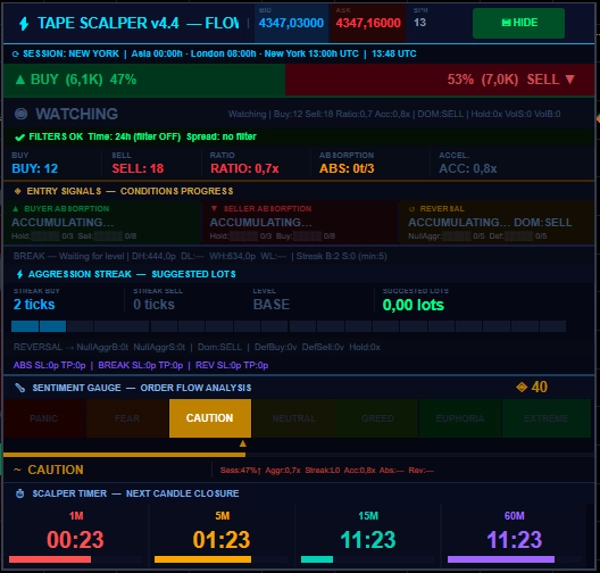600x573 pixels.
Task: Click the REVERSAL NullAggrB detail line
Action: pos(197,347)
